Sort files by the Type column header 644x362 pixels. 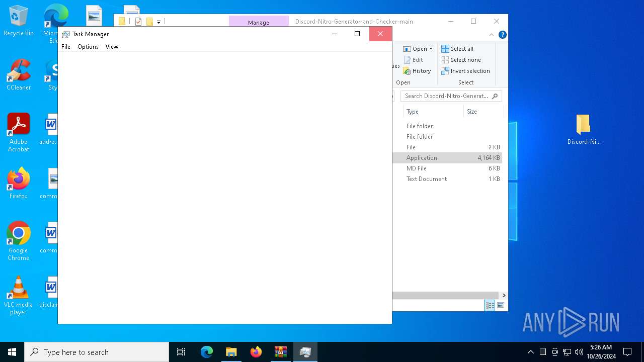(x=433, y=112)
